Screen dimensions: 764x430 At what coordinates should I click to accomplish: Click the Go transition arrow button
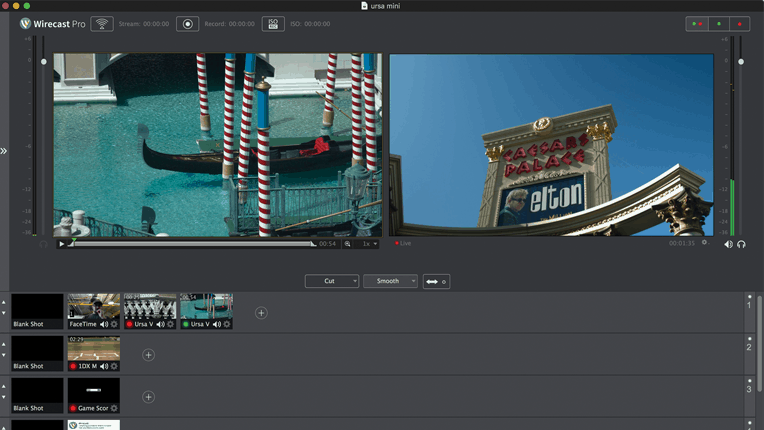coord(436,281)
